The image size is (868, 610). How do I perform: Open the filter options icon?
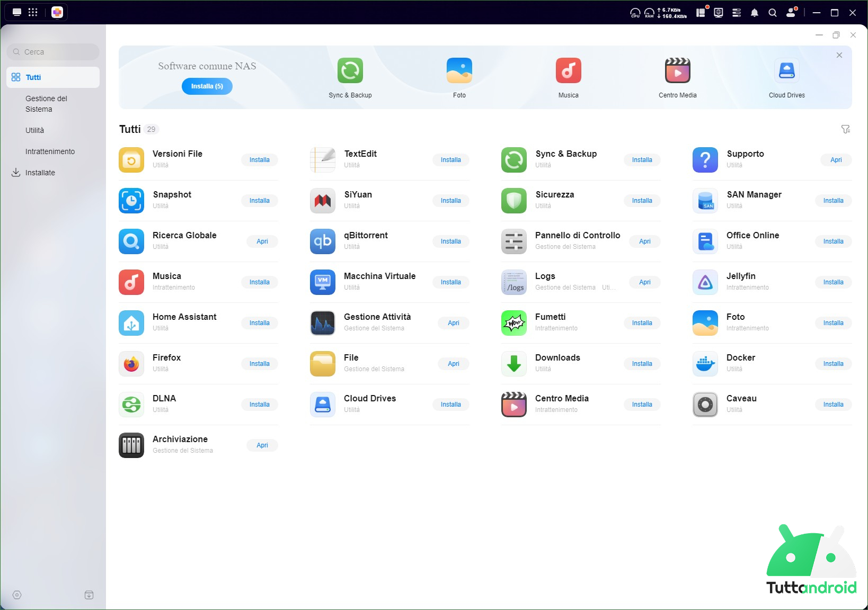click(846, 129)
